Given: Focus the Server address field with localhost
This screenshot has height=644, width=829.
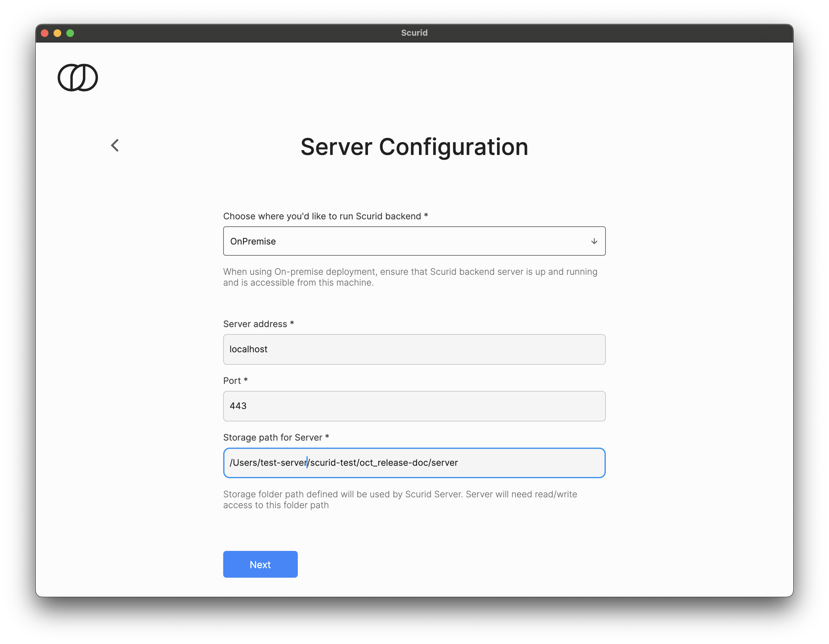Looking at the screenshot, I should tap(414, 349).
